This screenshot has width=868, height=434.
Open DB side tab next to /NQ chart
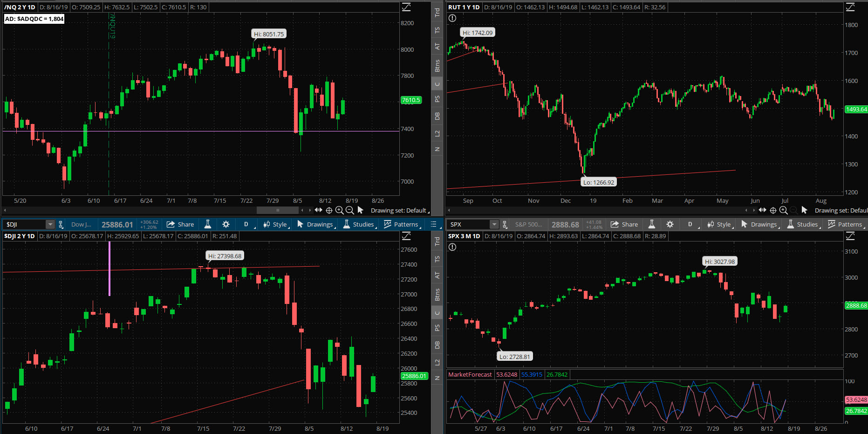pos(437,116)
